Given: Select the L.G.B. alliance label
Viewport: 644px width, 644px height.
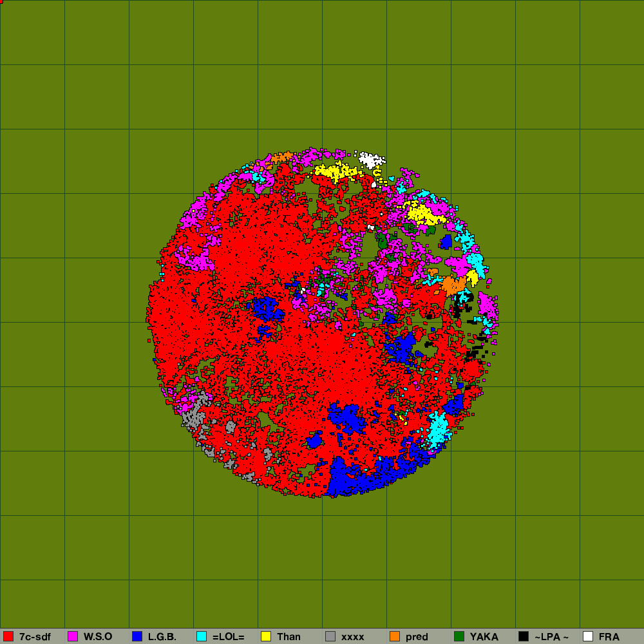Looking at the screenshot, I should coord(162,637).
